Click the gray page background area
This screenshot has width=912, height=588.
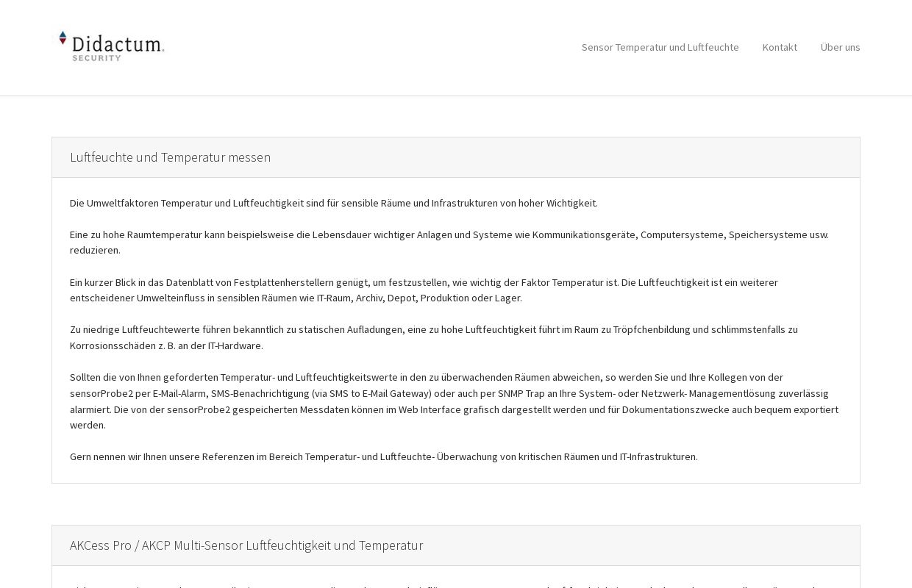[x=26, y=294]
